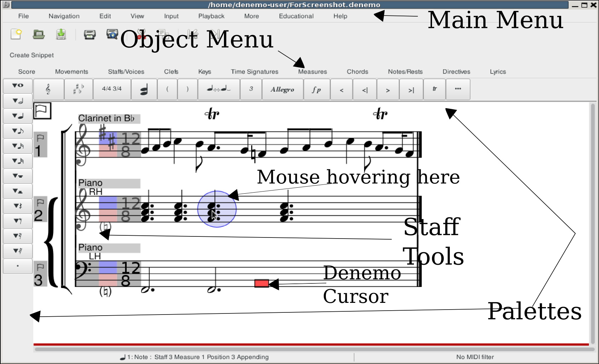Click the New Score icon
This screenshot has width=599, height=364.
pyautogui.click(x=16, y=34)
